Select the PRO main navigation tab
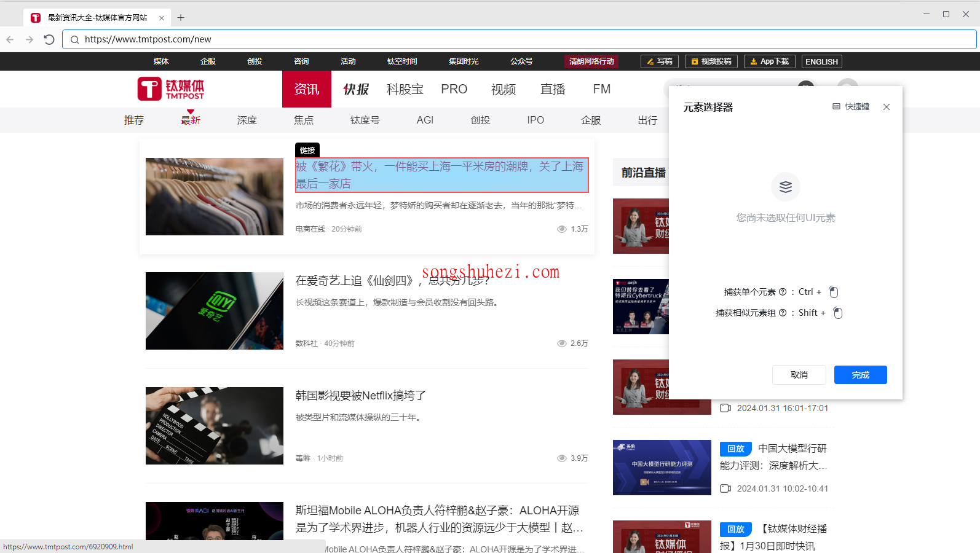This screenshot has height=553, width=980. (454, 89)
